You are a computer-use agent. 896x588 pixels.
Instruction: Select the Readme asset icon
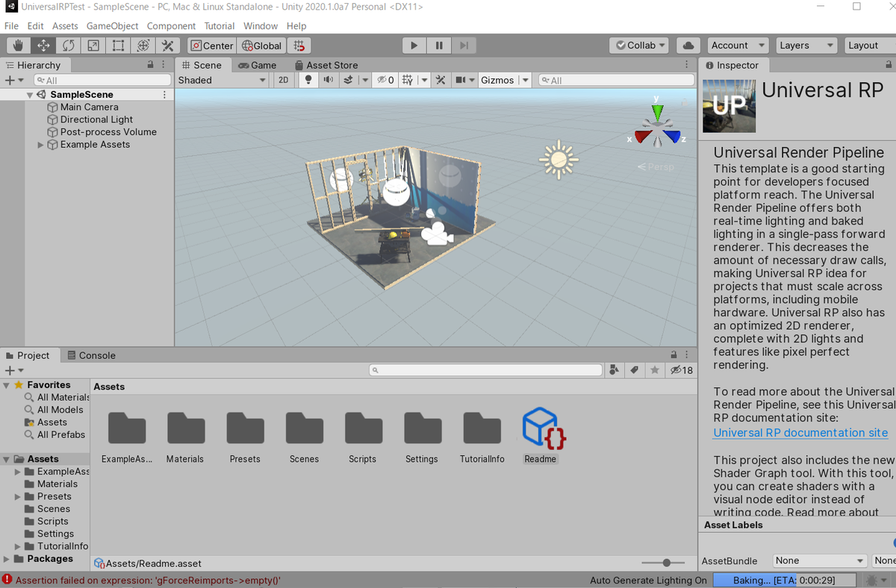[x=543, y=429]
